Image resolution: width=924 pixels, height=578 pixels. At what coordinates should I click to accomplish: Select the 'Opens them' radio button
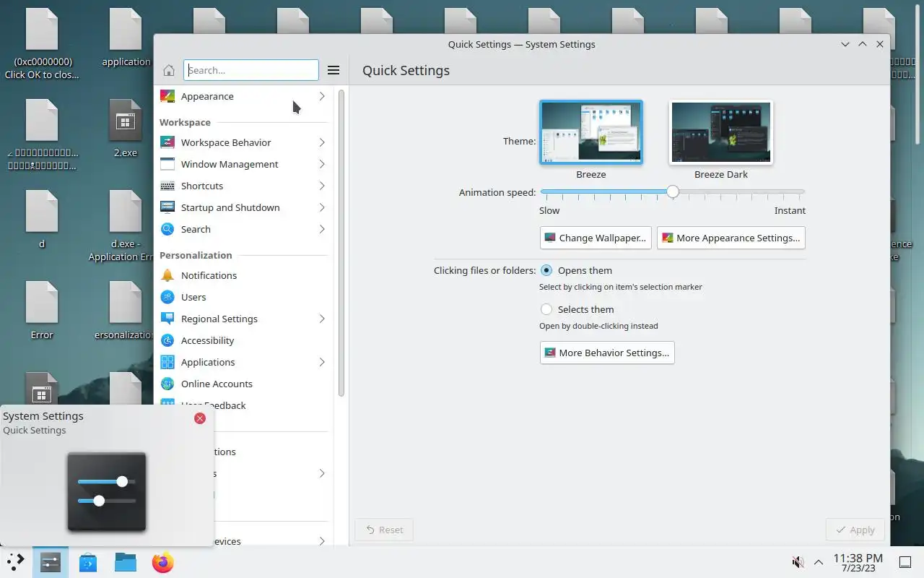coord(546,270)
